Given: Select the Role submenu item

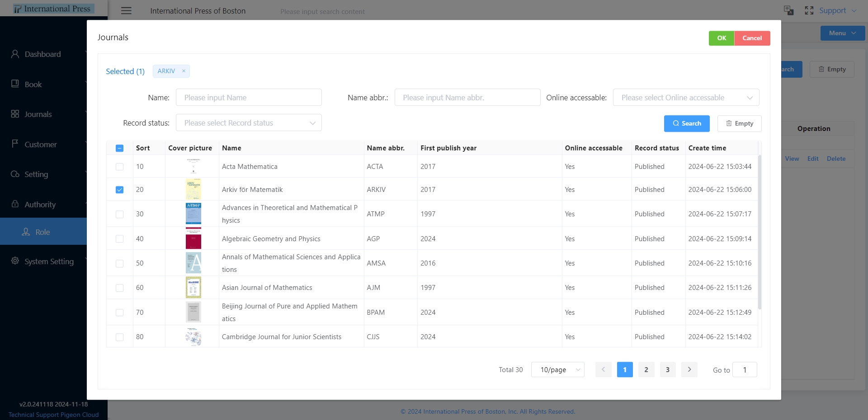Looking at the screenshot, I should [43, 232].
